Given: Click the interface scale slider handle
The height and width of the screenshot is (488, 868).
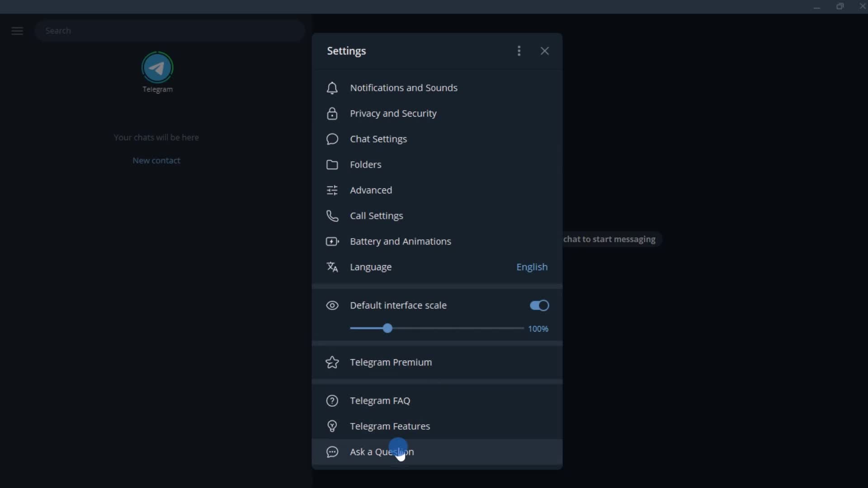Looking at the screenshot, I should pos(387,328).
